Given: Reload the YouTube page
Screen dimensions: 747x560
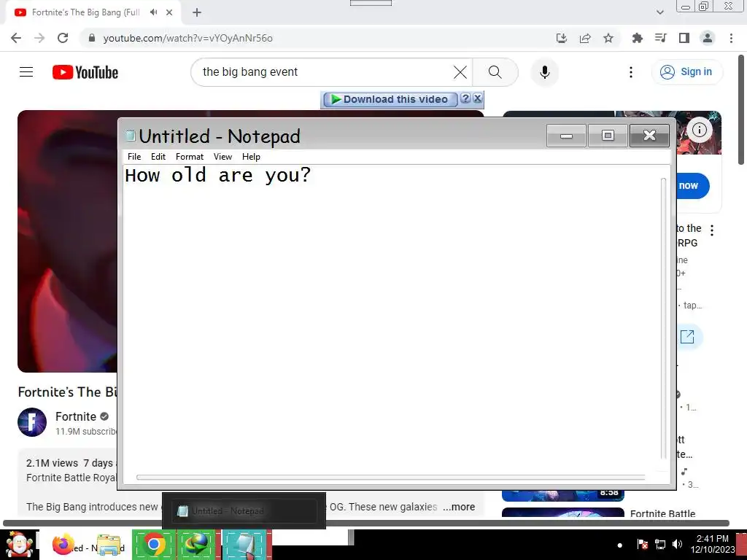Looking at the screenshot, I should (x=63, y=38).
